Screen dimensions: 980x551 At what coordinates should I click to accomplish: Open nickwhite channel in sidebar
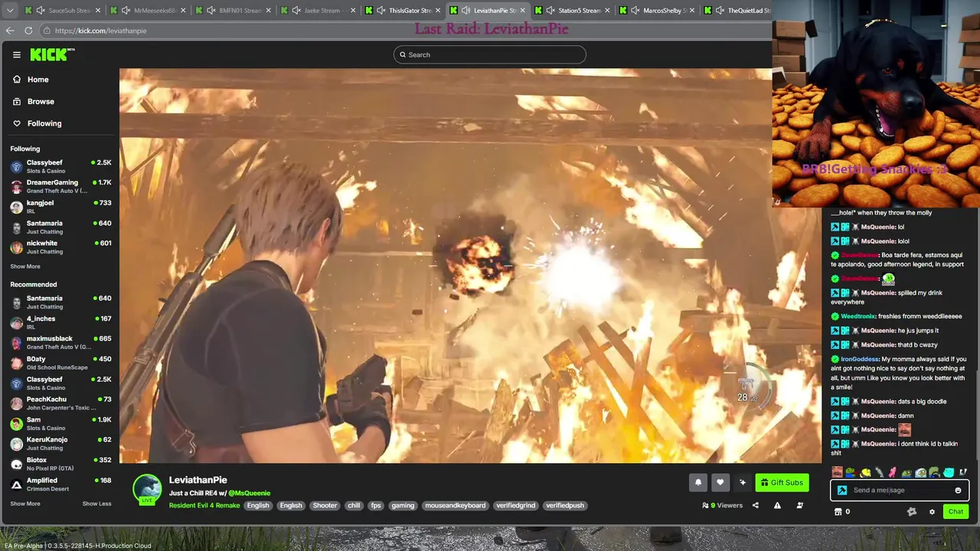[x=60, y=246]
